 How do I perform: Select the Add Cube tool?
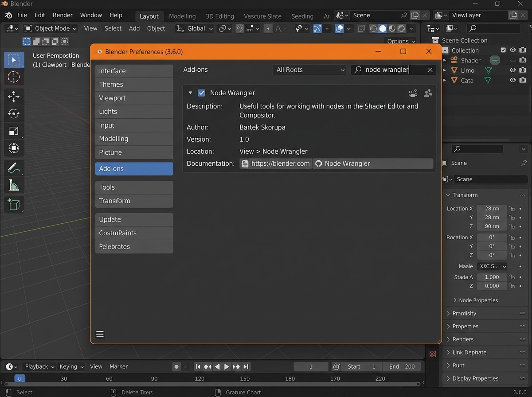point(14,205)
